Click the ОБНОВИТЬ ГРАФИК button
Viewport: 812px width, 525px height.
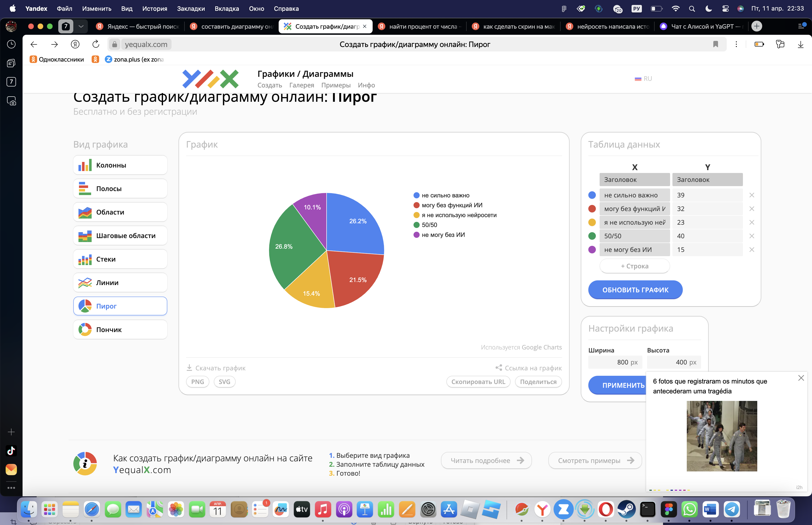click(x=635, y=290)
